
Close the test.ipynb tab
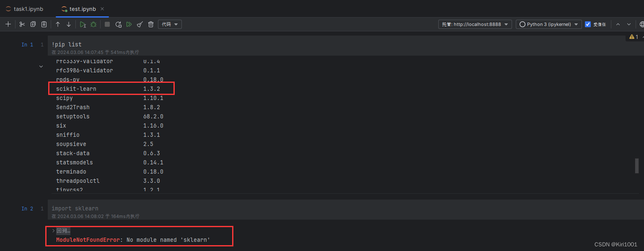point(102,8)
